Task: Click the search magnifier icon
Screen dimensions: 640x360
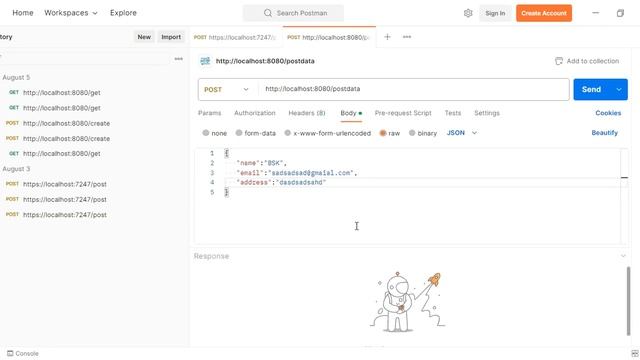Action: pyautogui.click(x=268, y=13)
